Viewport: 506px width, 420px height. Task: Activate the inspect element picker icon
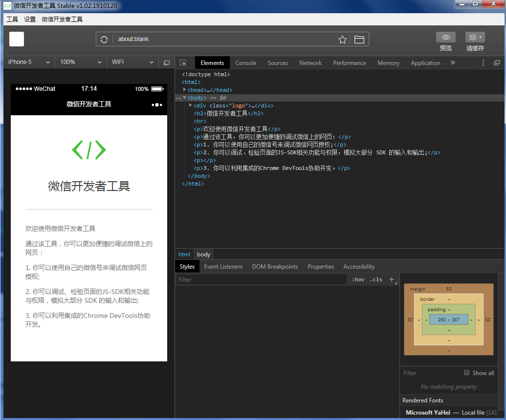coord(183,63)
